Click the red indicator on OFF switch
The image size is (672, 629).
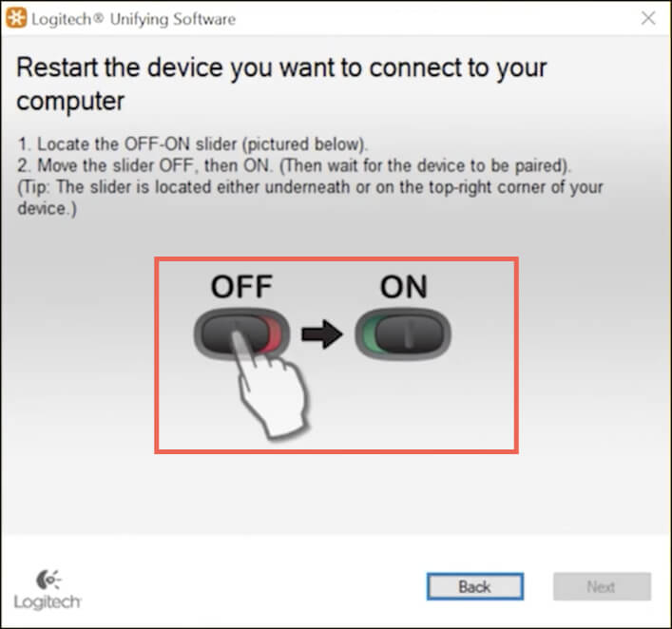tap(273, 334)
